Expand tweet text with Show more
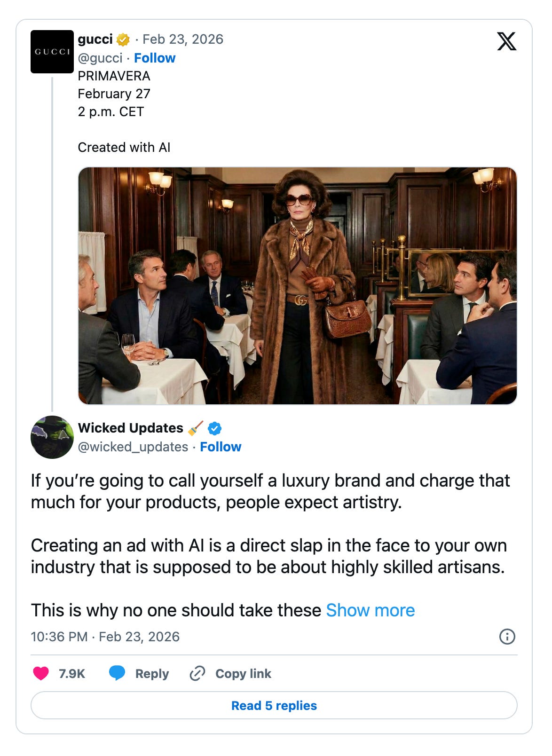 pos(371,610)
